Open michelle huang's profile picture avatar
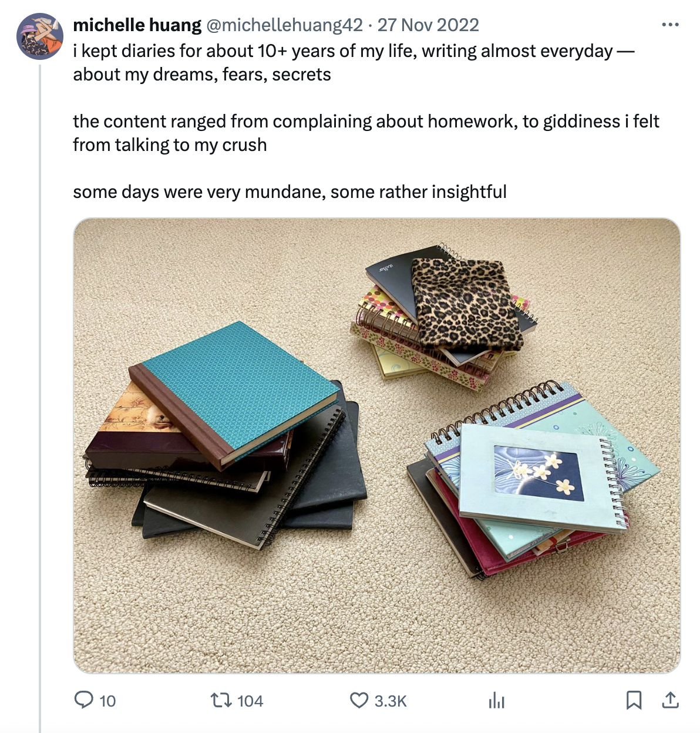 click(39, 36)
